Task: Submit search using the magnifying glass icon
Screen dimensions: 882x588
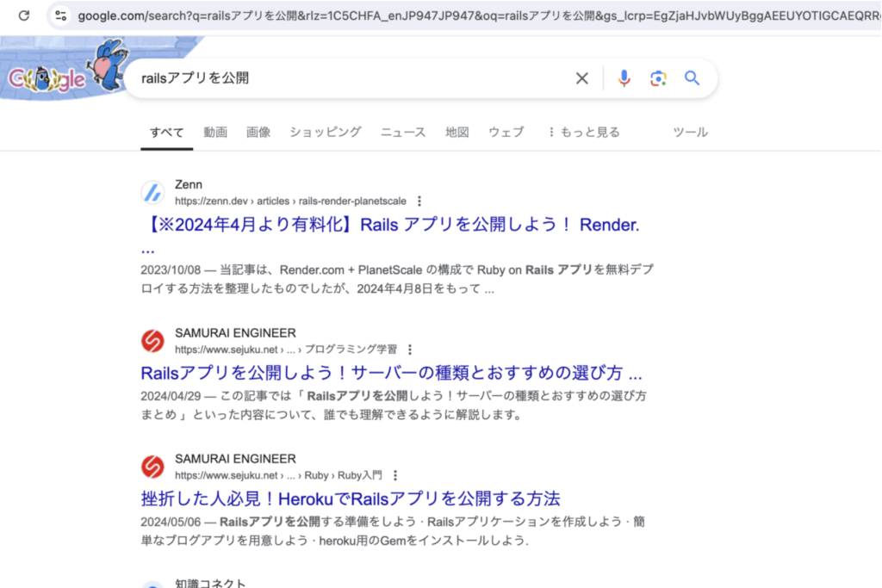Action: (693, 78)
